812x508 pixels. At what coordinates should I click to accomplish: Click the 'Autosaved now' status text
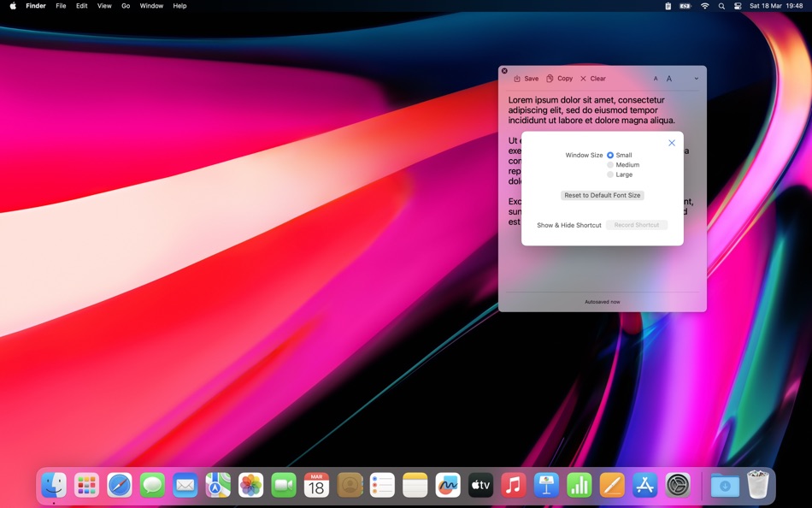click(603, 302)
